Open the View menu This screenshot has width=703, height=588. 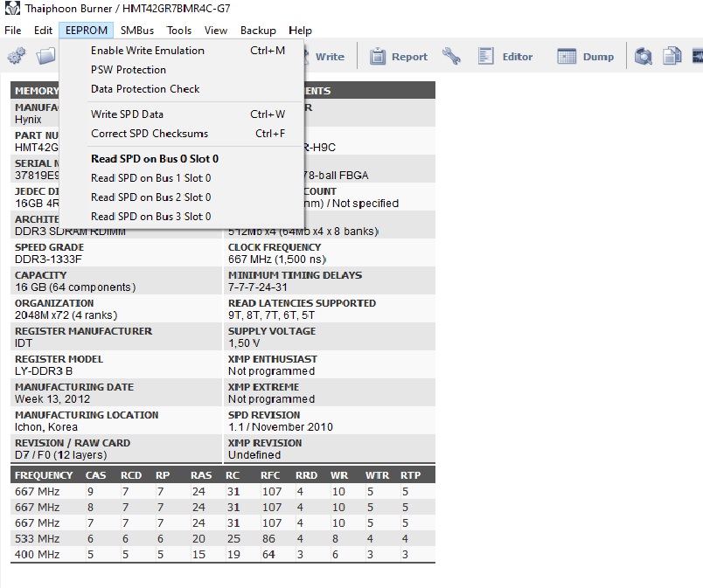(216, 31)
